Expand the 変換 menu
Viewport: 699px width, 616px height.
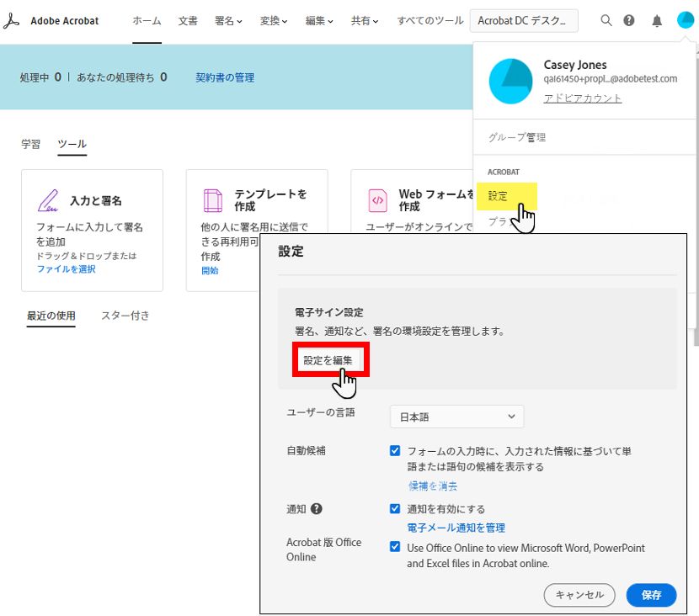(x=274, y=21)
